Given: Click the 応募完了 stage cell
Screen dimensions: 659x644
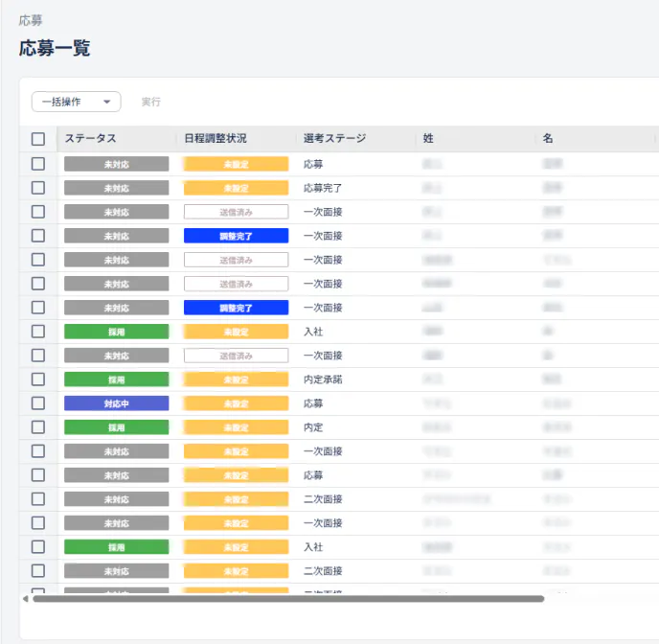Looking at the screenshot, I should tap(323, 188).
